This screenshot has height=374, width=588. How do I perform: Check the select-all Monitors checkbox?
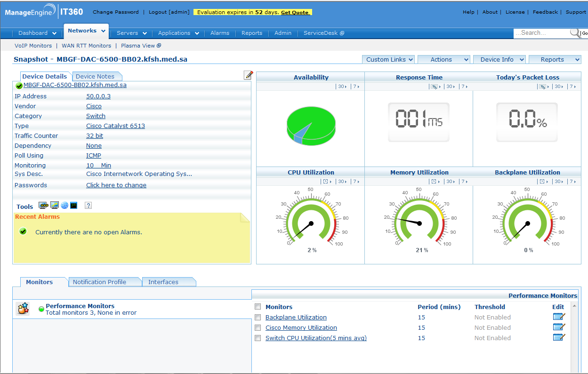pos(258,307)
